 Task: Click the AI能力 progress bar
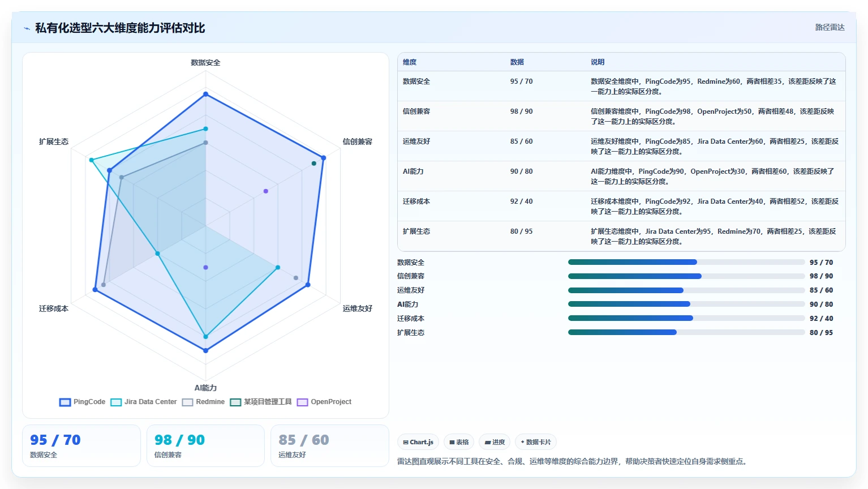point(686,304)
